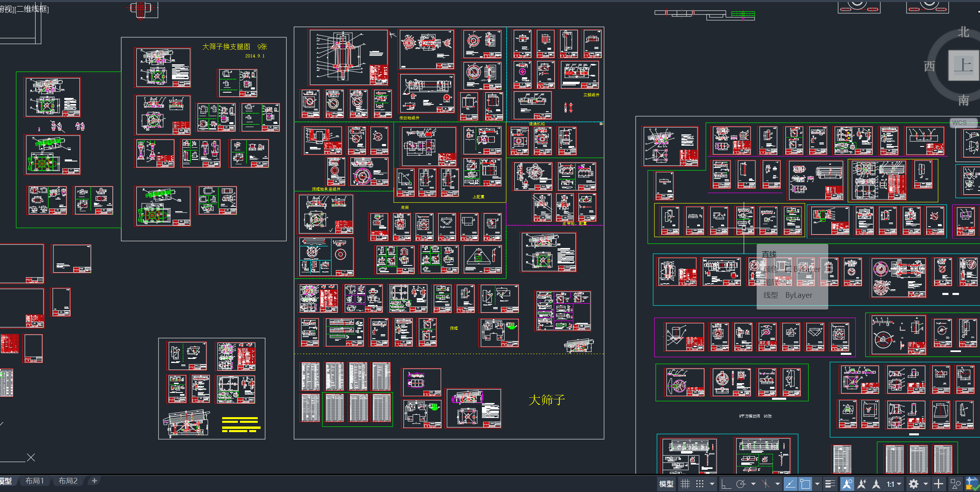Select large screen assembly sheet beside 大筛子 label

coord(473,408)
